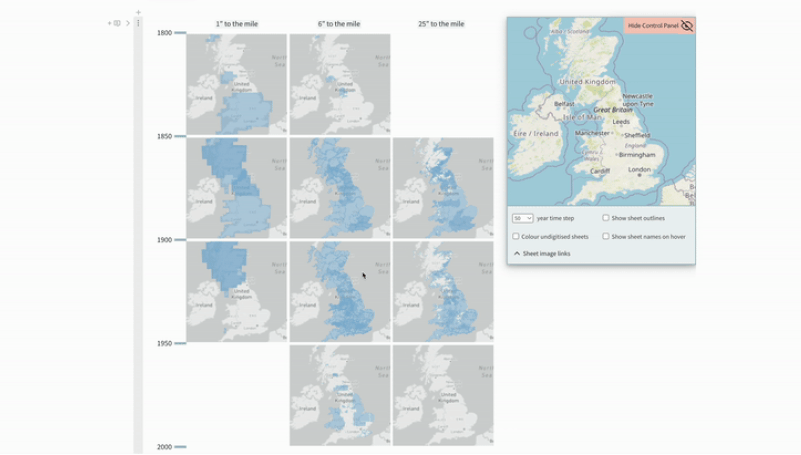Collapse the Sheet image links section
Viewport: 801px width, 455px height.
(x=517, y=254)
